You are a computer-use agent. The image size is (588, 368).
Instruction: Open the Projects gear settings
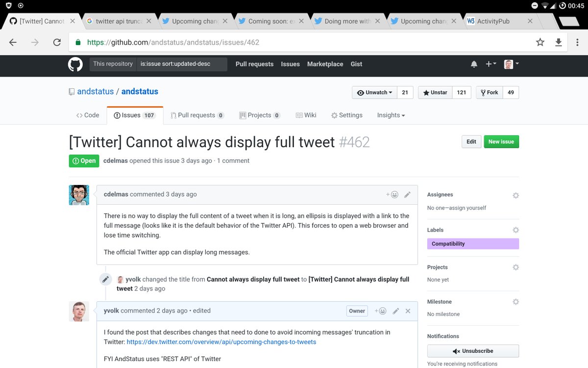(x=515, y=267)
